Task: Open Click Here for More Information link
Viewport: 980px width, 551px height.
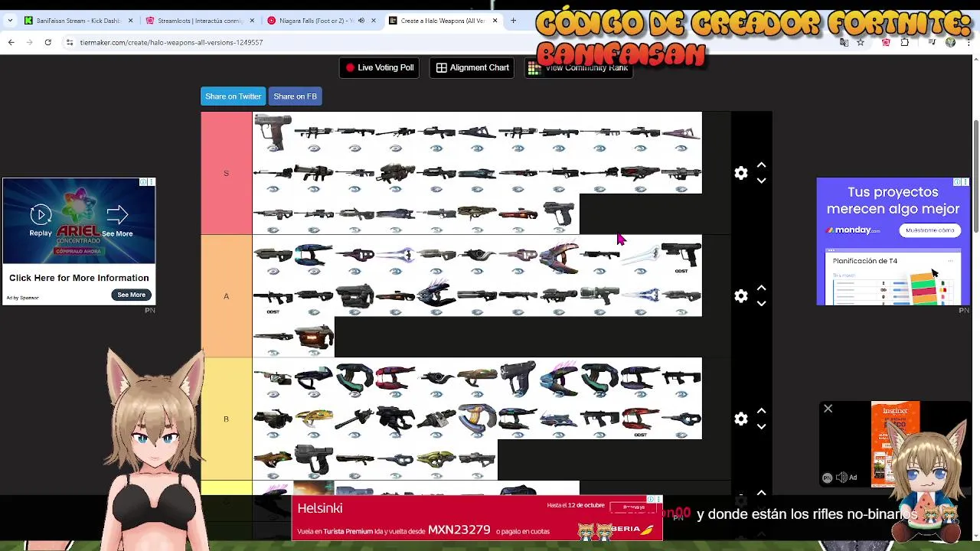Action: tap(79, 278)
